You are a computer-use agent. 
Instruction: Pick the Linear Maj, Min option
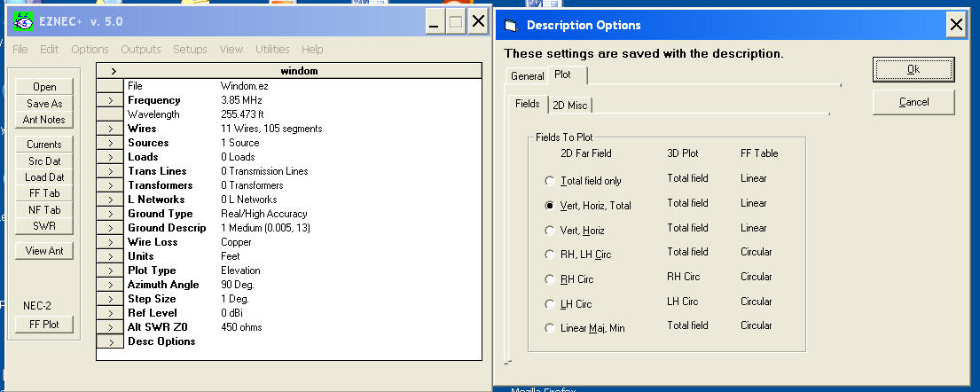point(550,328)
